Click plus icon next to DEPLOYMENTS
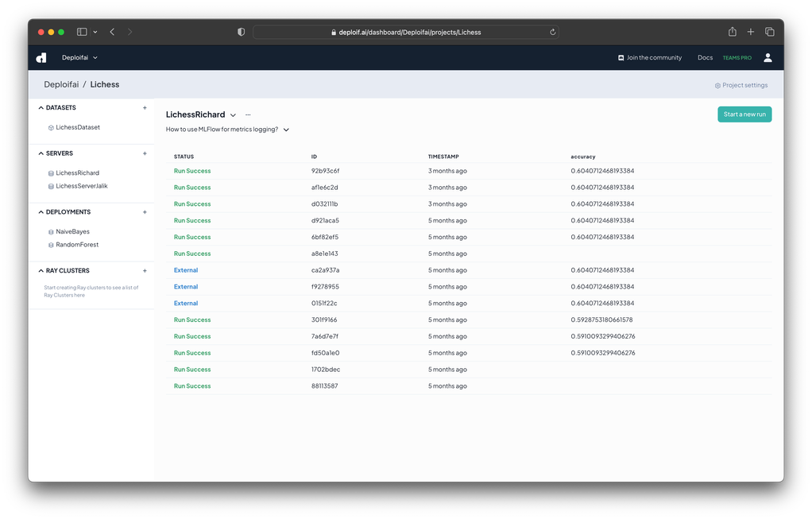 (x=145, y=212)
